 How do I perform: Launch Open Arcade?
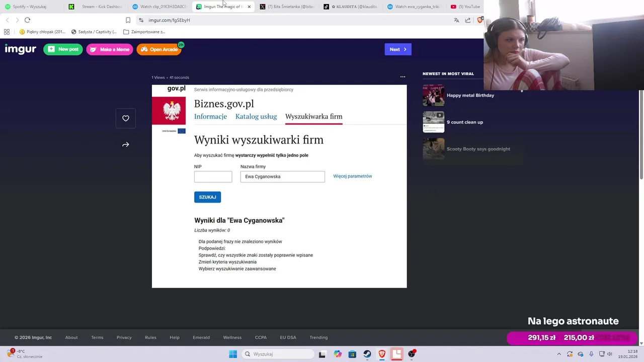click(159, 49)
